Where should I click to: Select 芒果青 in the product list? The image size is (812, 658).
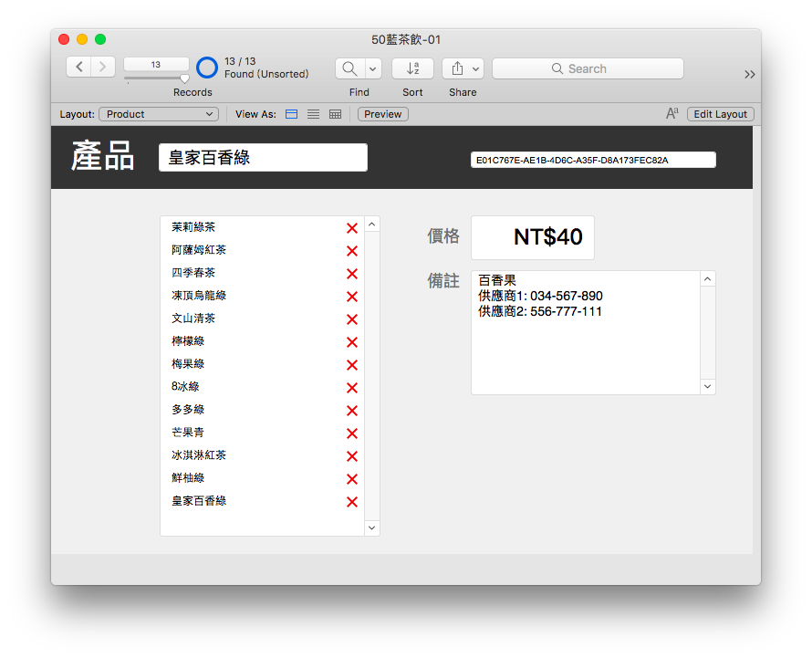[x=188, y=432]
